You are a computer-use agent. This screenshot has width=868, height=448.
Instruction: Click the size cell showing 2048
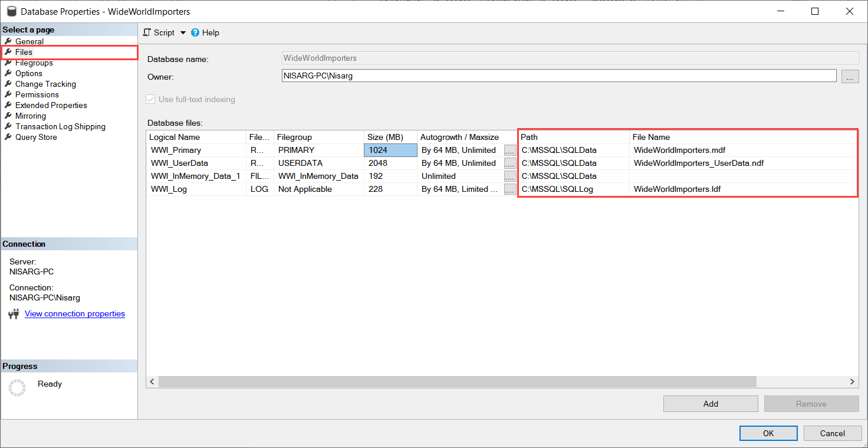tap(391, 163)
